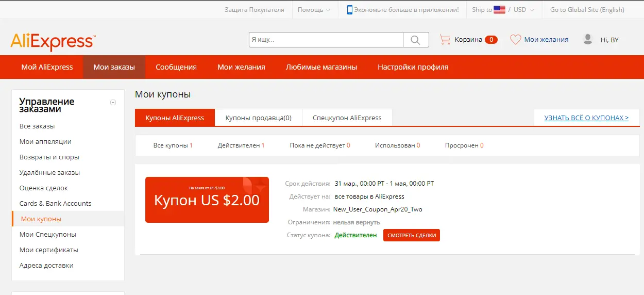Open Cards & Bank Accounts in sidebar
644x295 pixels.
[55, 203]
